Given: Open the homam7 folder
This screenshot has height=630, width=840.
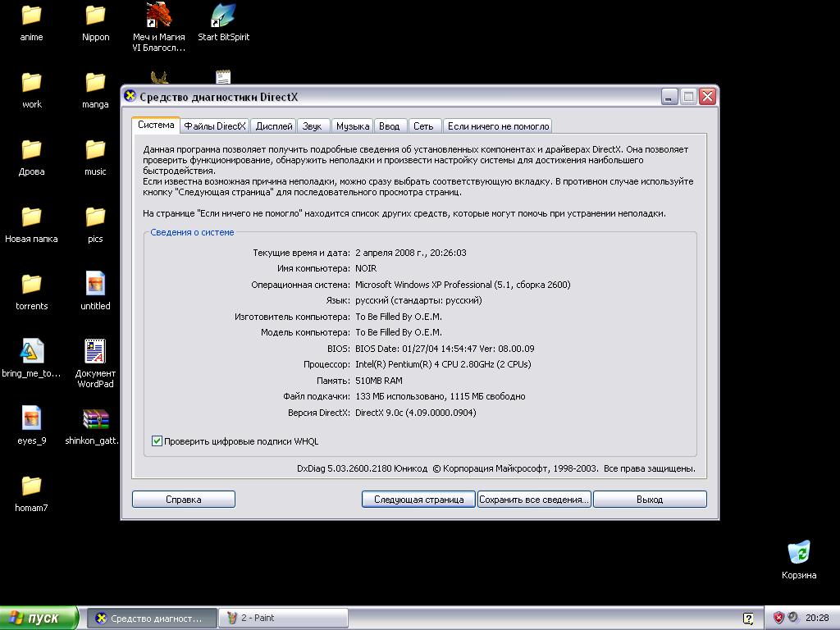Looking at the screenshot, I should (x=31, y=486).
